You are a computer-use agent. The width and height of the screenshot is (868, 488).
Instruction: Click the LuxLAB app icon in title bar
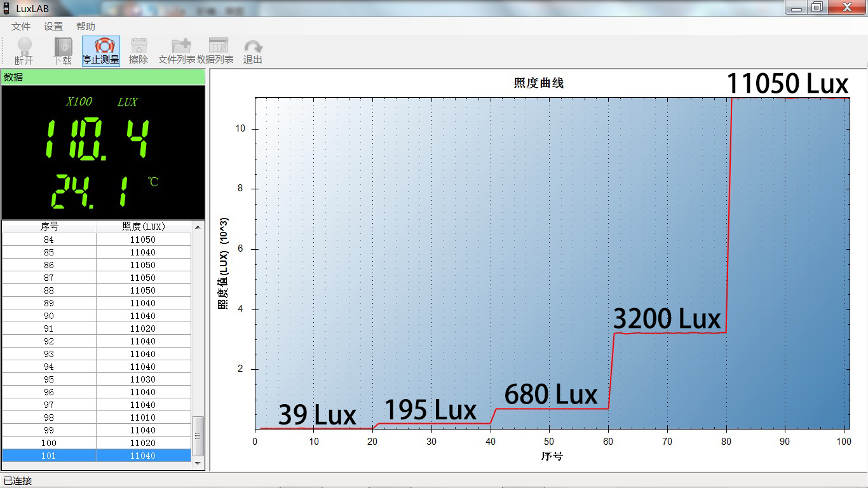[x=6, y=9]
